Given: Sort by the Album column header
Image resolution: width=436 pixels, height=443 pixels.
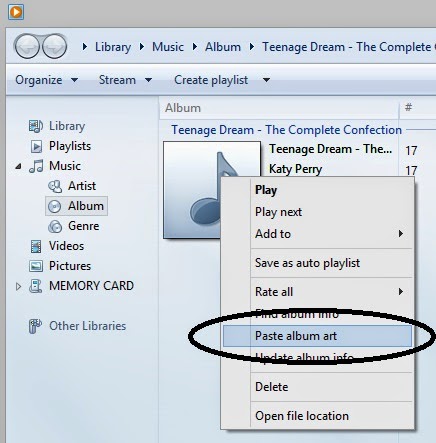Looking at the screenshot, I should [279, 108].
